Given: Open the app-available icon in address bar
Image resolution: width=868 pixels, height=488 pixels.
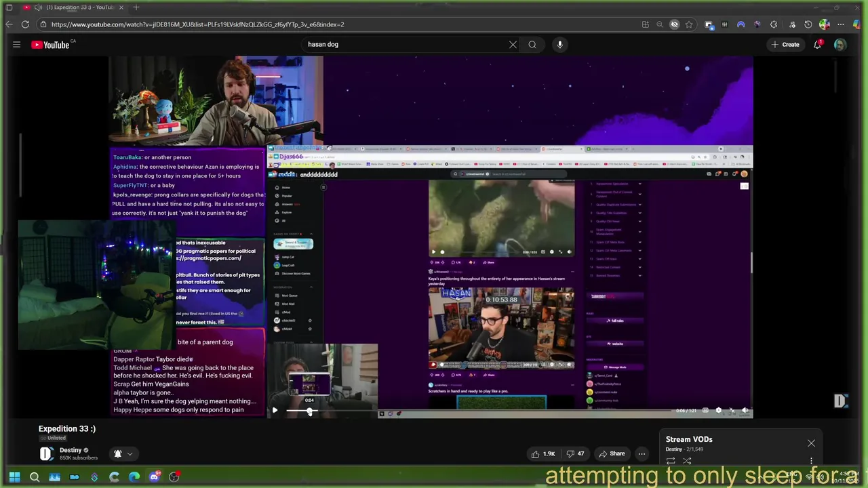Looking at the screenshot, I should 645,24.
